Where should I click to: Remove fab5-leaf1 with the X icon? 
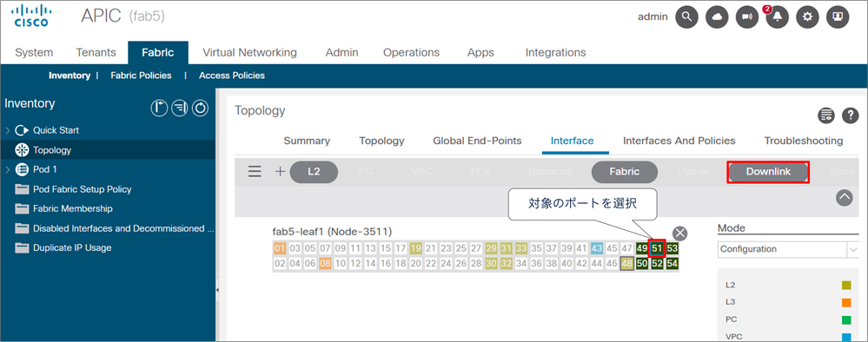coord(679,233)
